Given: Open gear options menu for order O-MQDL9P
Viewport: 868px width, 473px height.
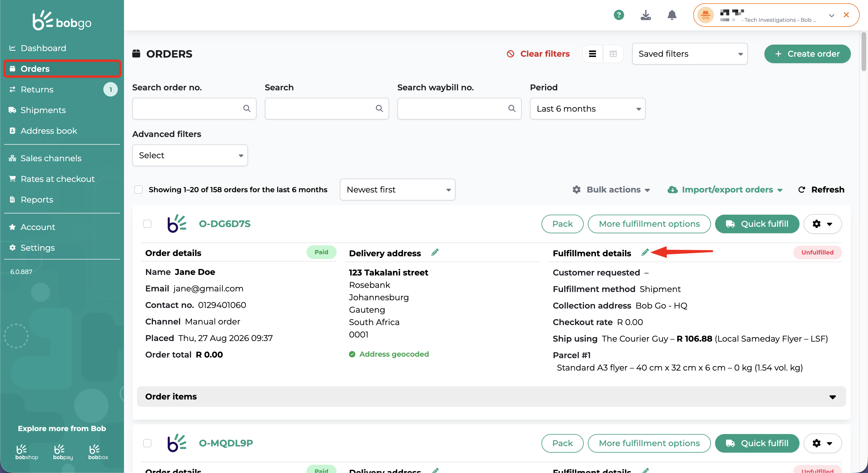Looking at the screenshot, I should coord(822,443).
